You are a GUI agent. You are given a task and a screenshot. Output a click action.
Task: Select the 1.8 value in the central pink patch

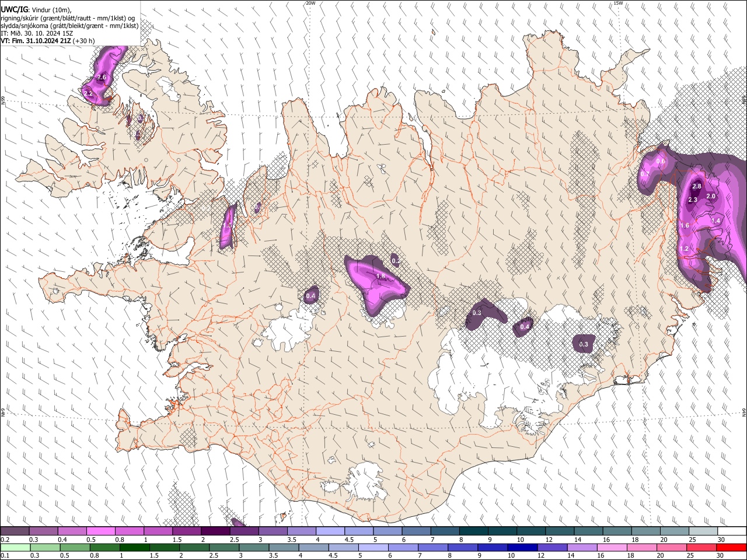[x=381, y=276]
